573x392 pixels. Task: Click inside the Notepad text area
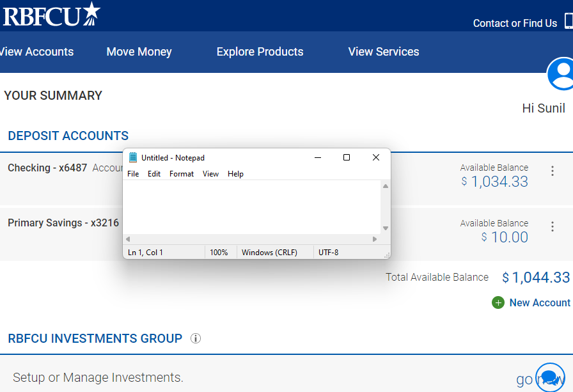click(252, 207)
